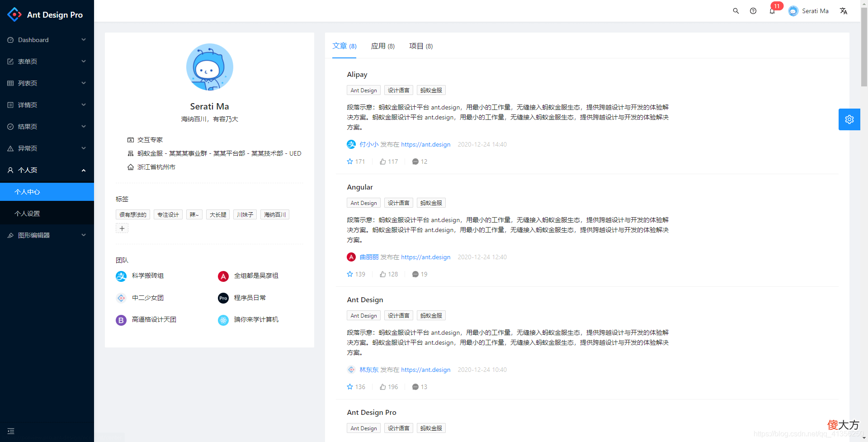Viewport: 868px width, 442px height.
Task: Click author link 林东东
Action: point(369,370)
